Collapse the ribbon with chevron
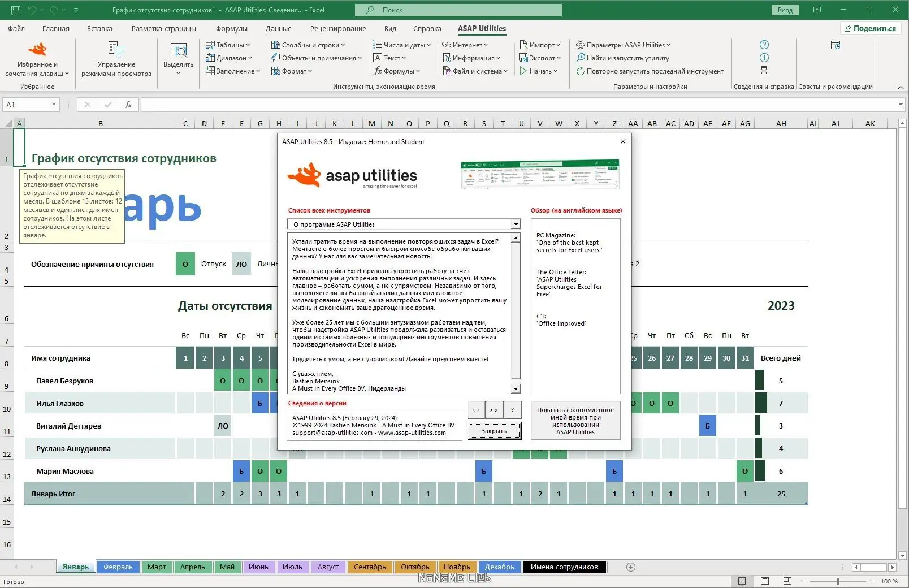Viewport: 909px width, 588px height. (901, 87)
